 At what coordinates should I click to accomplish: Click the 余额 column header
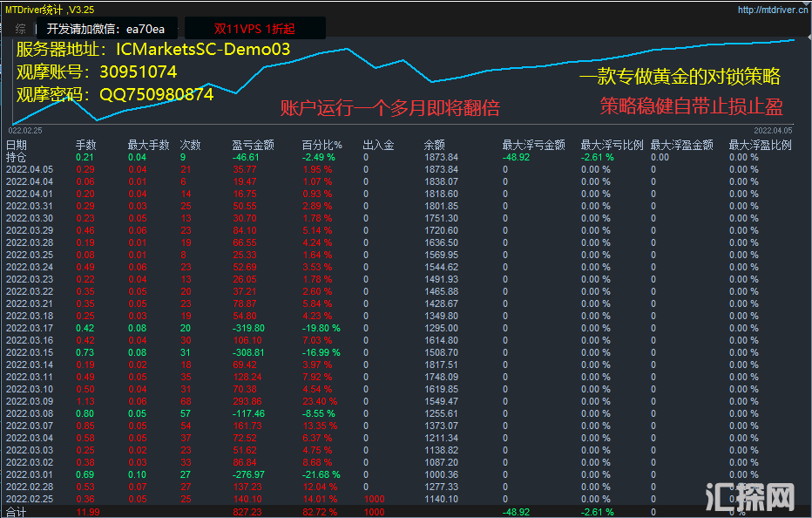(x=435, y=145)
